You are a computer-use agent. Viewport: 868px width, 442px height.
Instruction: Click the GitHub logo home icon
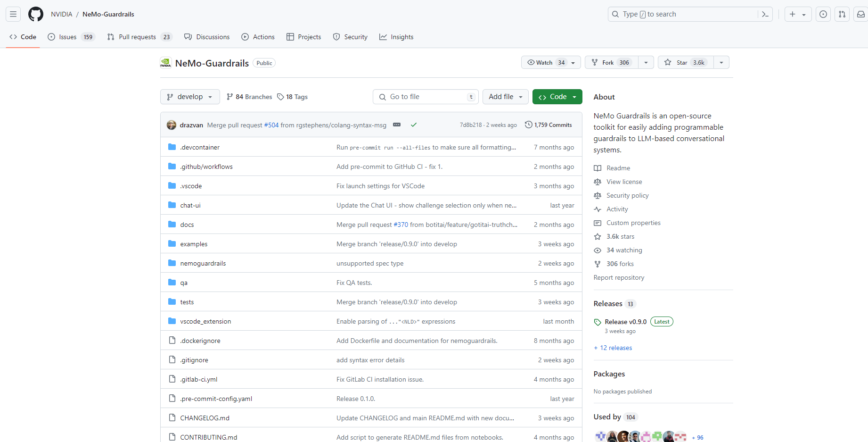[x=35, y=14]
